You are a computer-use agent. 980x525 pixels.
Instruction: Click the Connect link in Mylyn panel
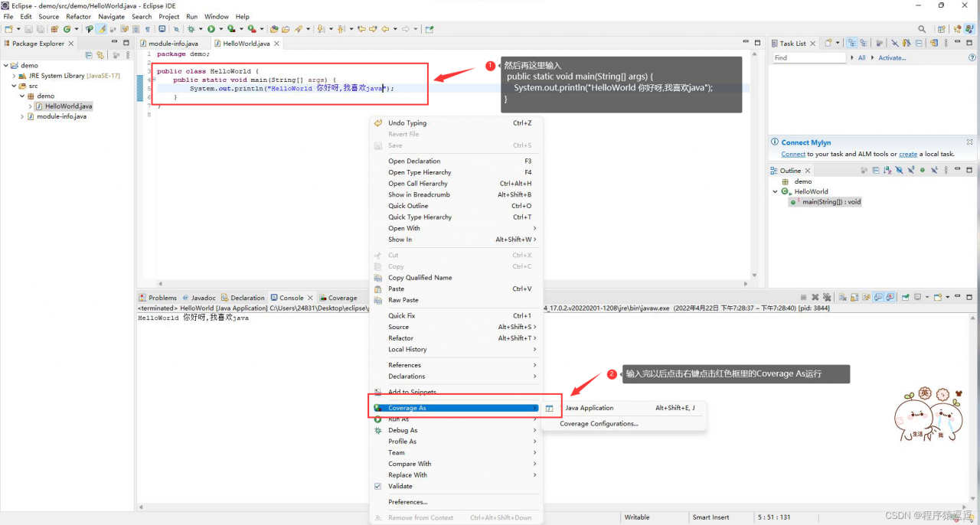pos(793,154)
